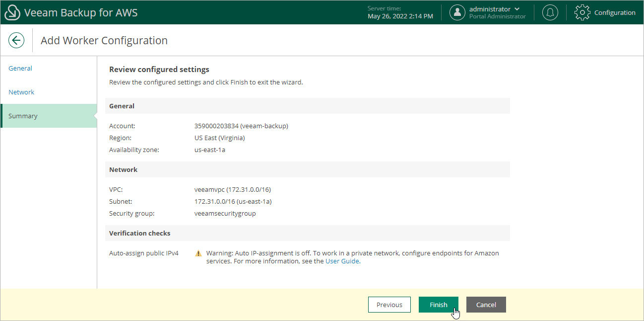Open the notifications bell
The width and height of the screenshot is (644, 321).
point(550,12)
